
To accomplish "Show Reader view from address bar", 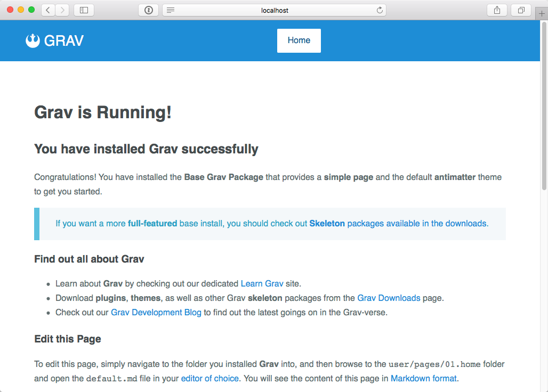I will point(171,10).
